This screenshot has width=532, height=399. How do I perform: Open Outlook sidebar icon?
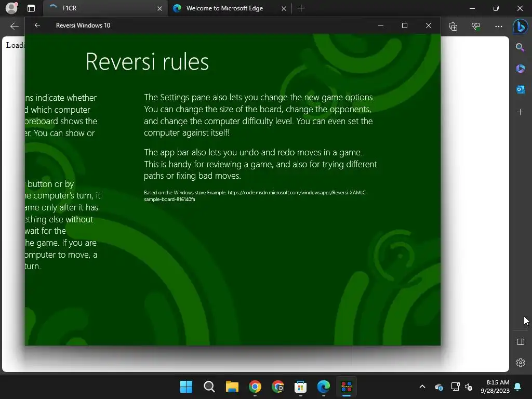(520, 89)
